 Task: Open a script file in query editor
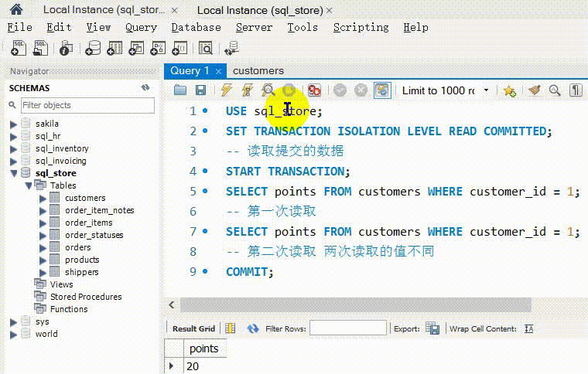(x=180, y=90)
